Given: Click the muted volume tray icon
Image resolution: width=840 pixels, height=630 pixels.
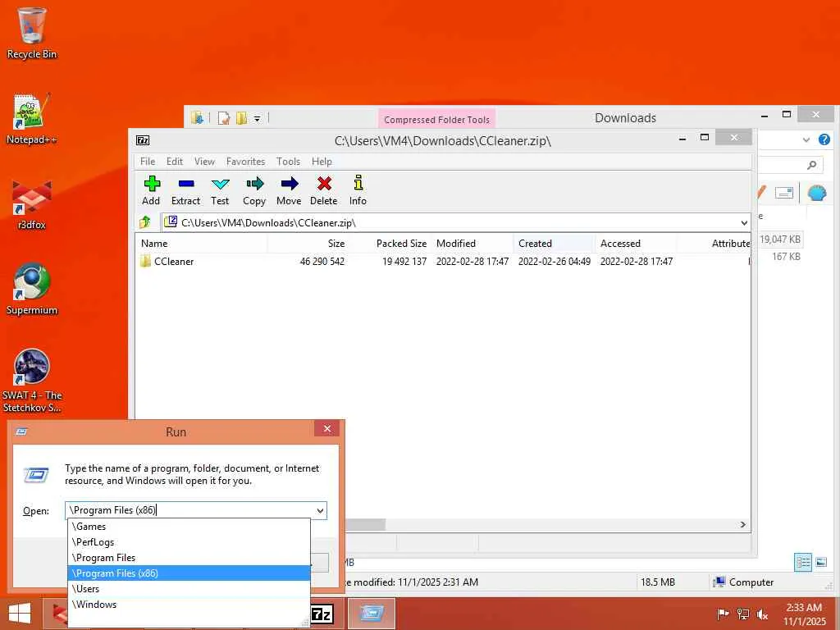Looking at the screenshot, I should [762, 614].
